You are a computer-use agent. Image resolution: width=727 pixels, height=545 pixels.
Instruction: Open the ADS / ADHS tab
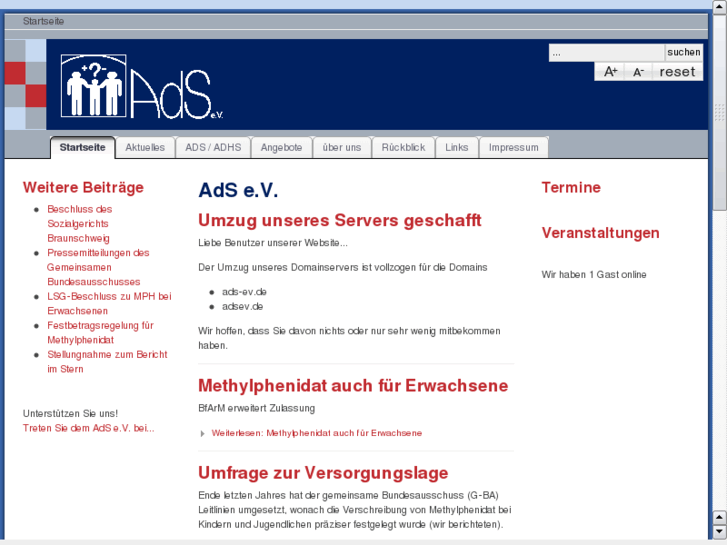213,147
